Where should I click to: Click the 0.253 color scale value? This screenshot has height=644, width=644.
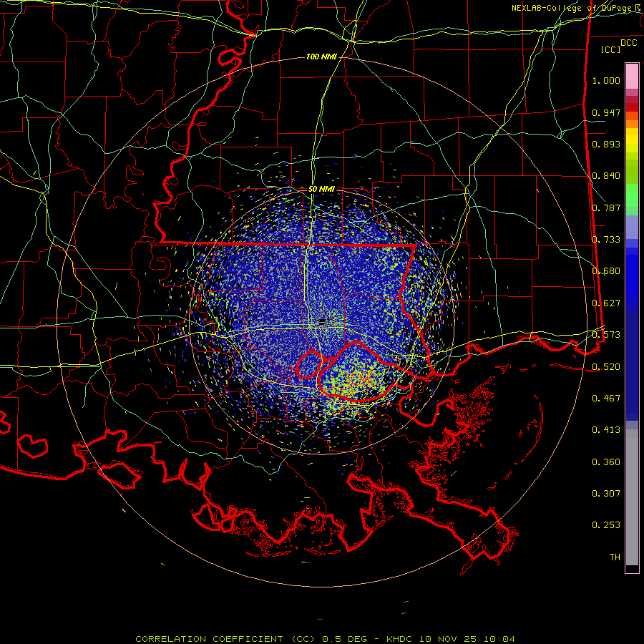click(606, 525)
